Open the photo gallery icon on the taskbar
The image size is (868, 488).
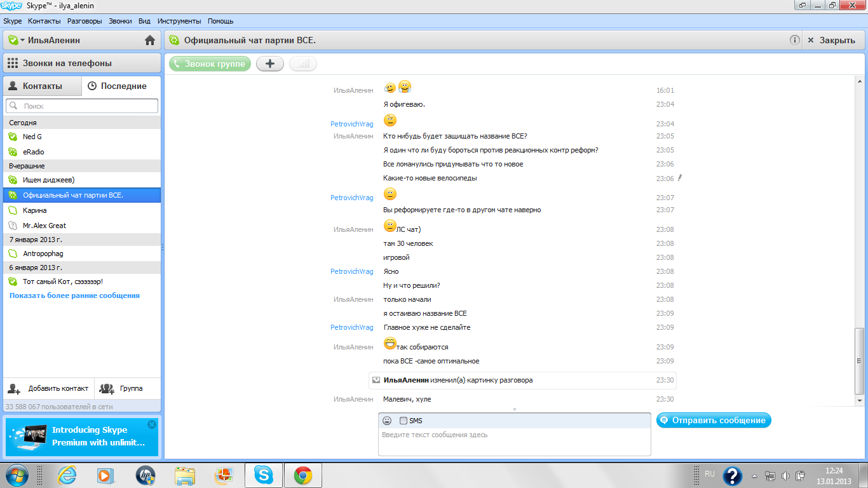(224, 475)
